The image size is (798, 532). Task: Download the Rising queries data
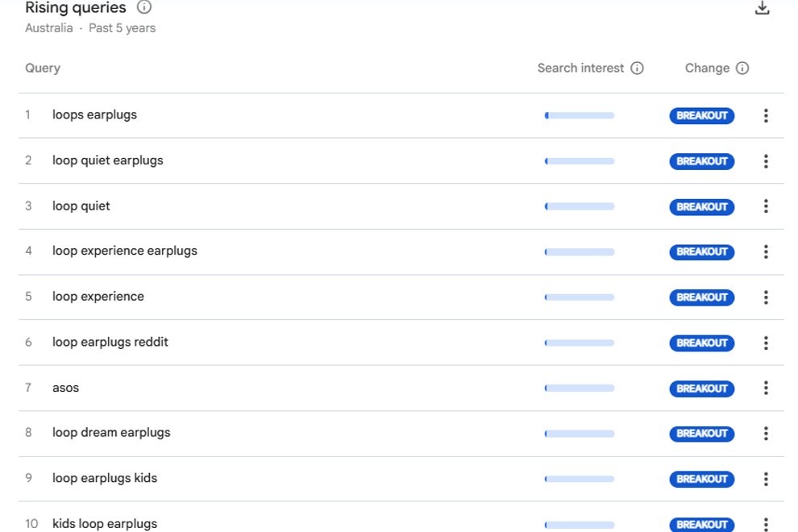click(x=762, y=8)
